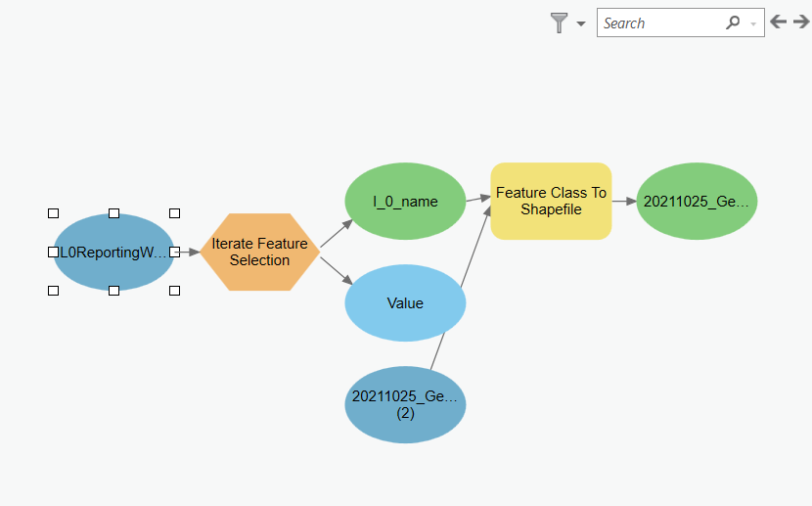Go to previous search result arrow
Viewport: 812px width, 506px height.
779,22
